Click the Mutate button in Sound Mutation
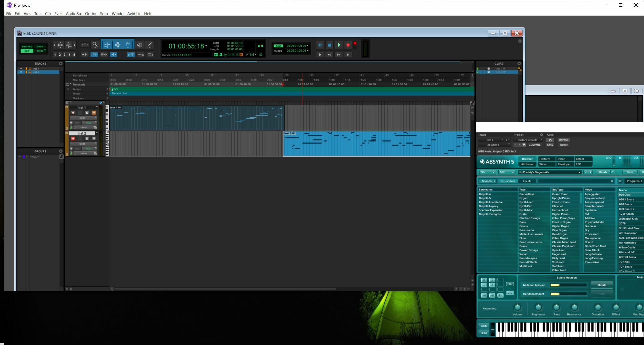Viewport: 644px width, 345px height. tap(602, 285)
